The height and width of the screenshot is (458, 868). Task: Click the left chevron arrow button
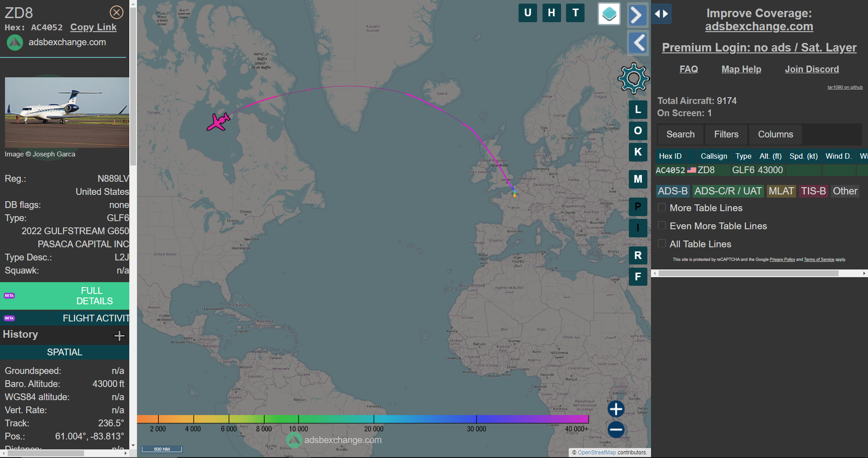(638, 43)
